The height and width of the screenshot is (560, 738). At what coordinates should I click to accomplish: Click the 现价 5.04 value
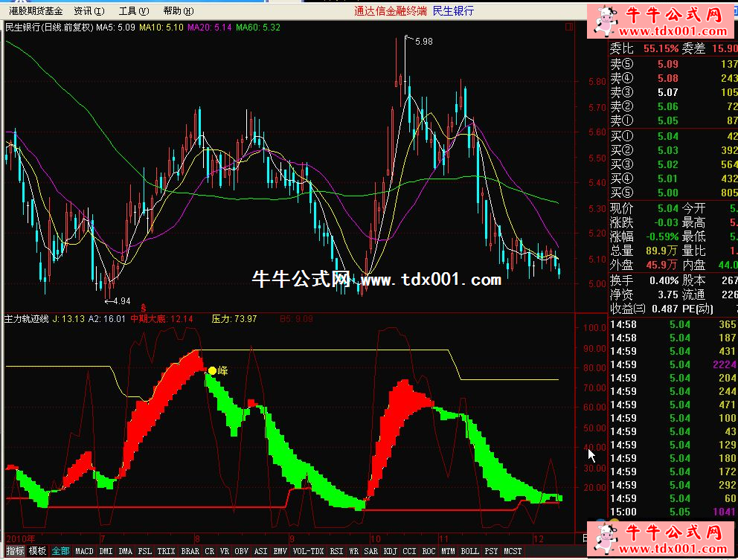point(667,208)
